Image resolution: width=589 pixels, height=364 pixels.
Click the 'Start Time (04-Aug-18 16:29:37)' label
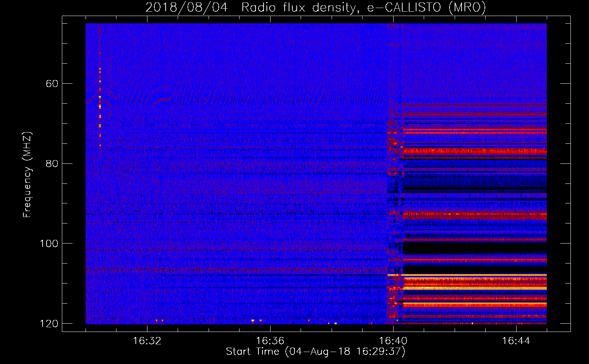(316, 352)
